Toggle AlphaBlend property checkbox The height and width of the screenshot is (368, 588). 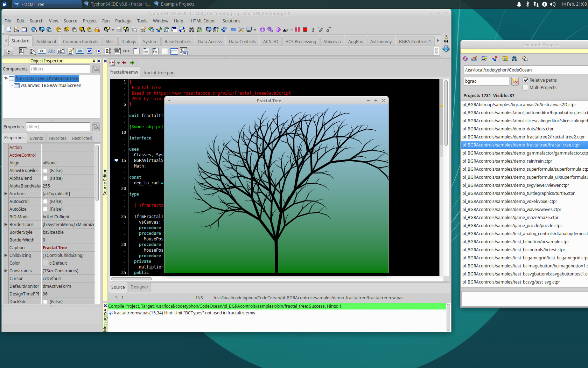tap(45, 178)
